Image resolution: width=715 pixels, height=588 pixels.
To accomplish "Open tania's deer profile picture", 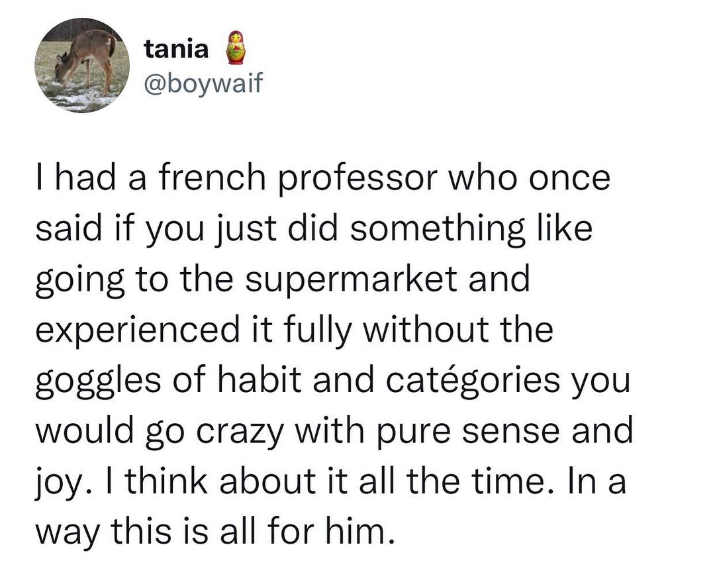I will 82,66.
